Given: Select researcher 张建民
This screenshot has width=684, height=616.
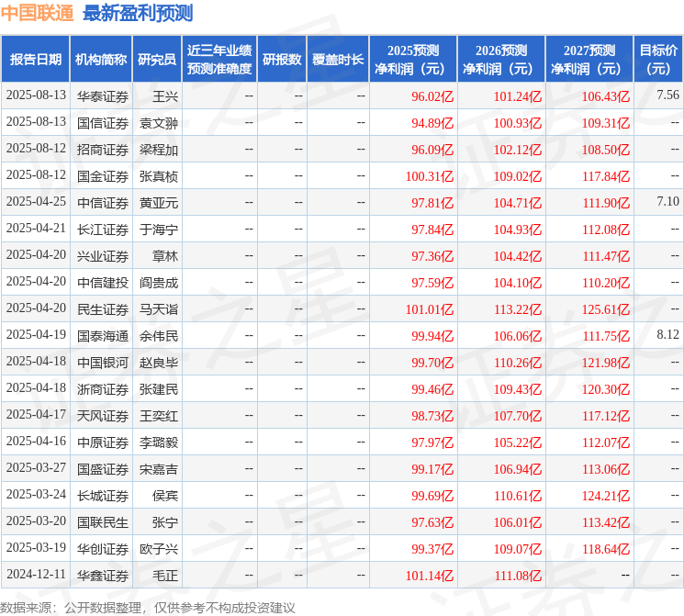Looking at the screenshot, I should [x=158, y=389].
